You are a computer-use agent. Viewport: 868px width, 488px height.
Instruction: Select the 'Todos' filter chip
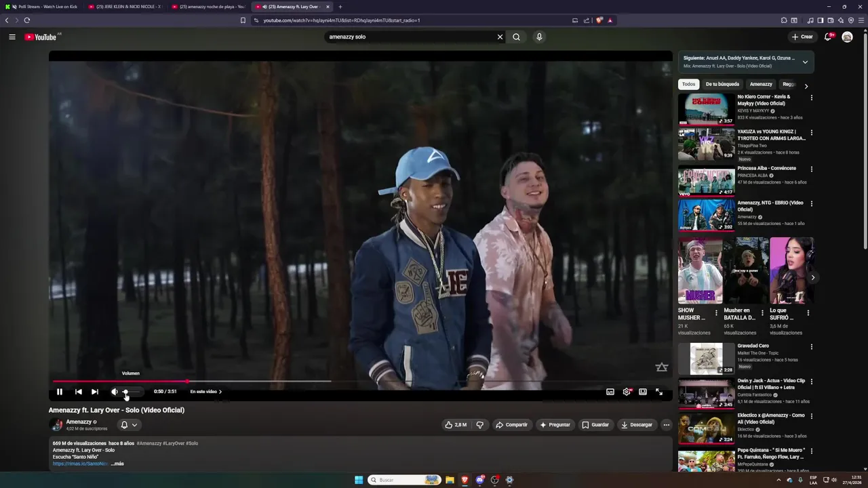(x=689, y=85)
